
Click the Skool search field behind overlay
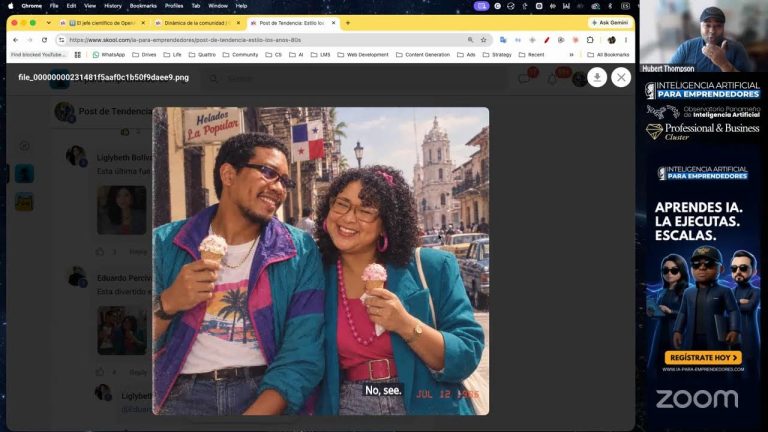(355, 78)
